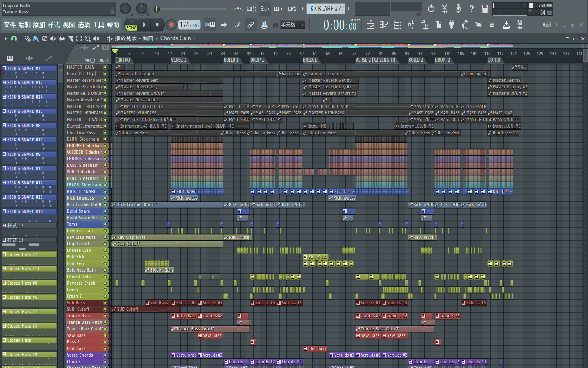Expand the playlist menu arrow
The height and width of the screenshot is (368, 588).
(x=6, y=38)
